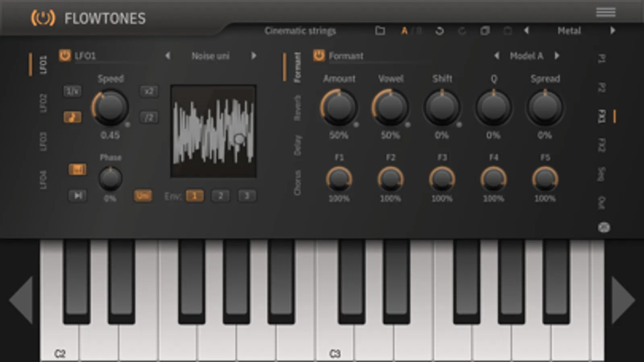644x362 pixels.
Task: Click the Cinematic strings preset name
Action: (x=300, y=31)
